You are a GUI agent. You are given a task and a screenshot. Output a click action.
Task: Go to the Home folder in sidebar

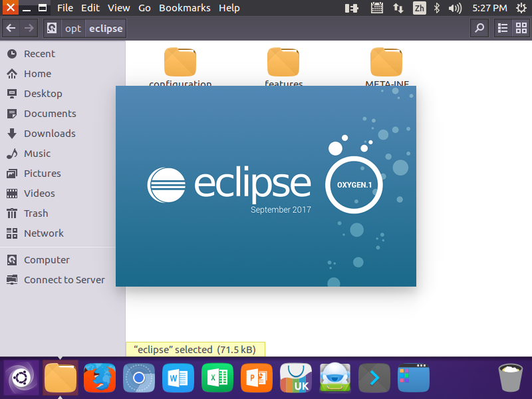[37, 74]
